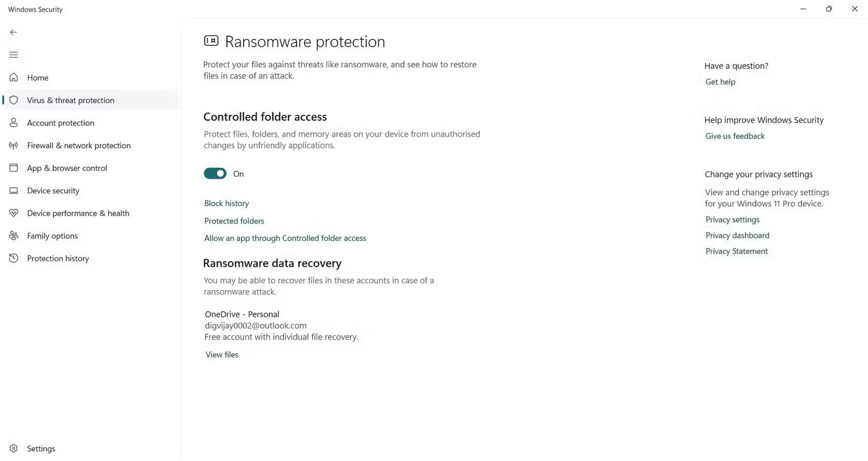Click the Virus & threat protection shield icon
868x461 pixels.
[13, 100]
